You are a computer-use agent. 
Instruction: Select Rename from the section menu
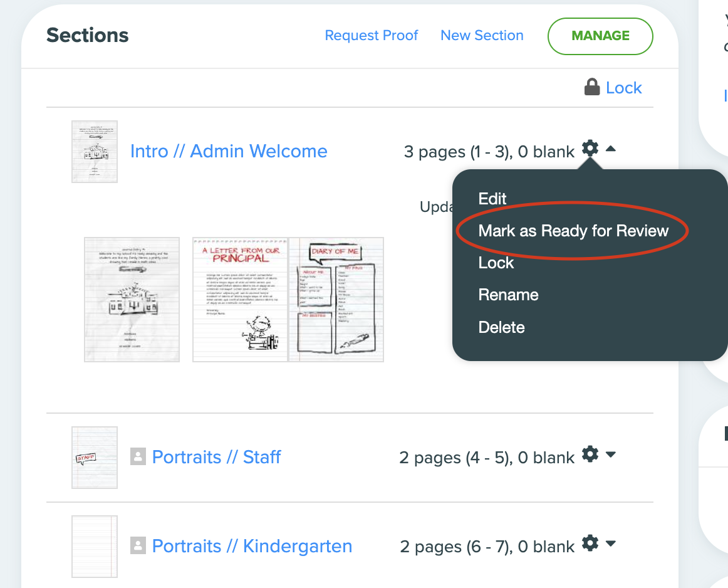pos(508,295)
